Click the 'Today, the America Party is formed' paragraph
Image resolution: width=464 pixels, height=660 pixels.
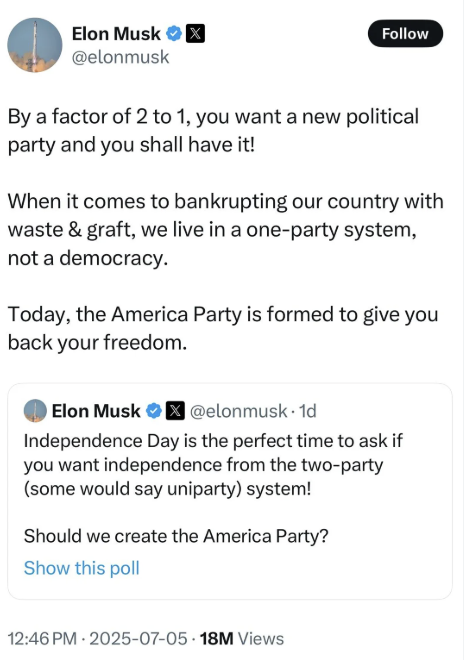point(223,328)
